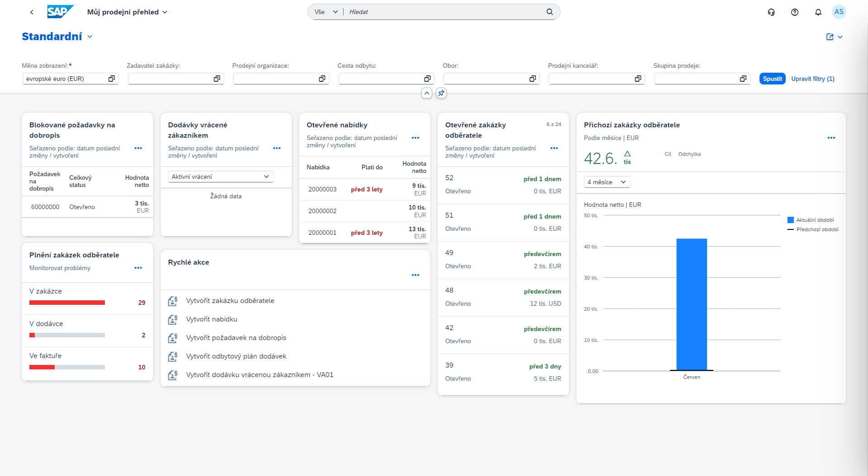Click the share/export icon near top right
The image size is (868, 476).
click(x=830, y=37)
